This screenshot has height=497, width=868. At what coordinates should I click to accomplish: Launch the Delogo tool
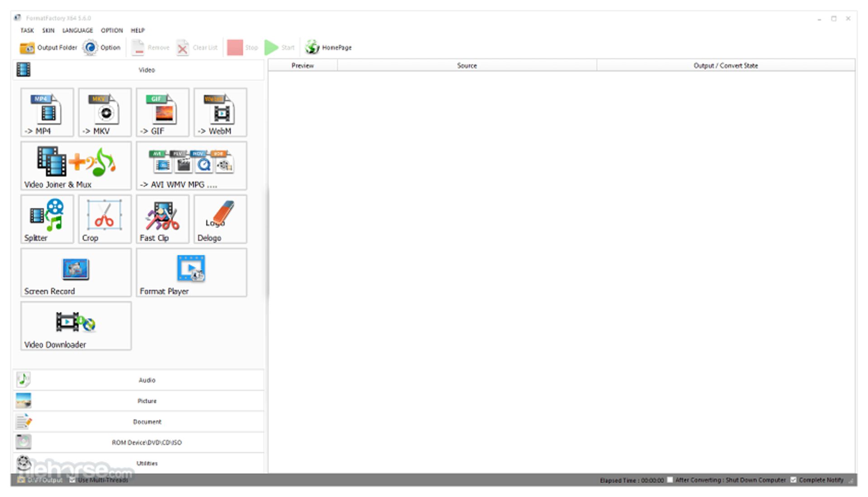221,219
